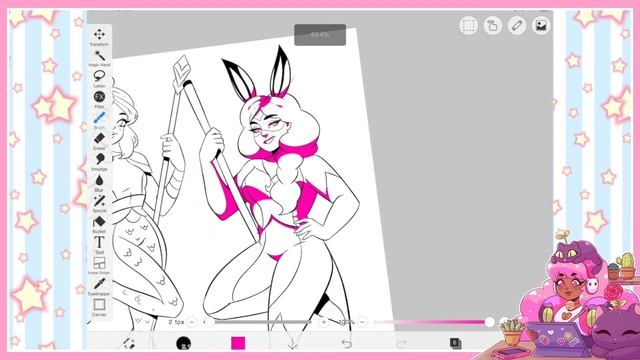Open the magenta current color swatch
Image resolution: width=640 pixels, height=360 pixels.
[x=238, y=343]
